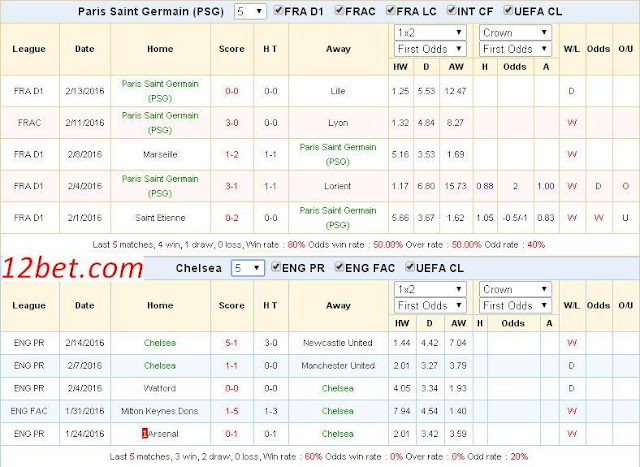Click Lyon team name
640x467 pixels.
point(338,123)
